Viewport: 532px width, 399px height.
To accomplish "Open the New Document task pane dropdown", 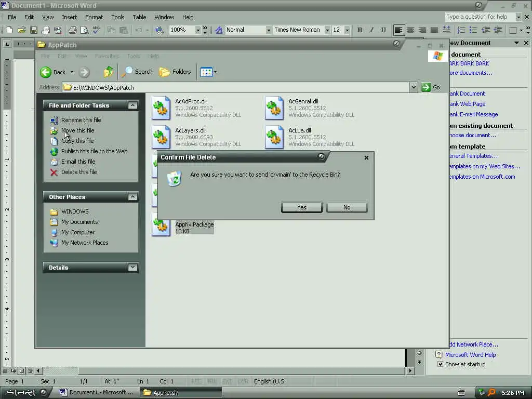I will coord(516,43).
